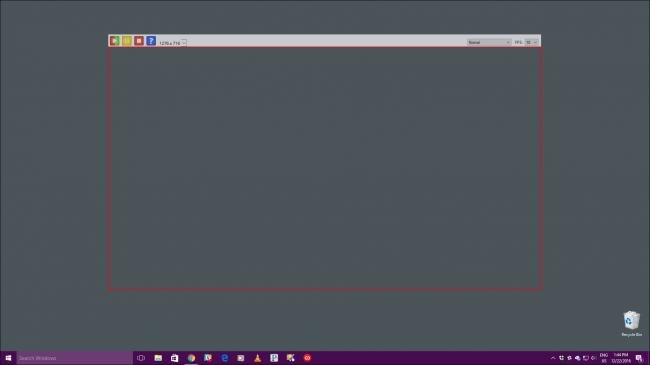Open the Normal mode dropdown in recorder toolbar
Image resolution: width=650 pixels, height=365 pixels.
[x=489, y=42]
